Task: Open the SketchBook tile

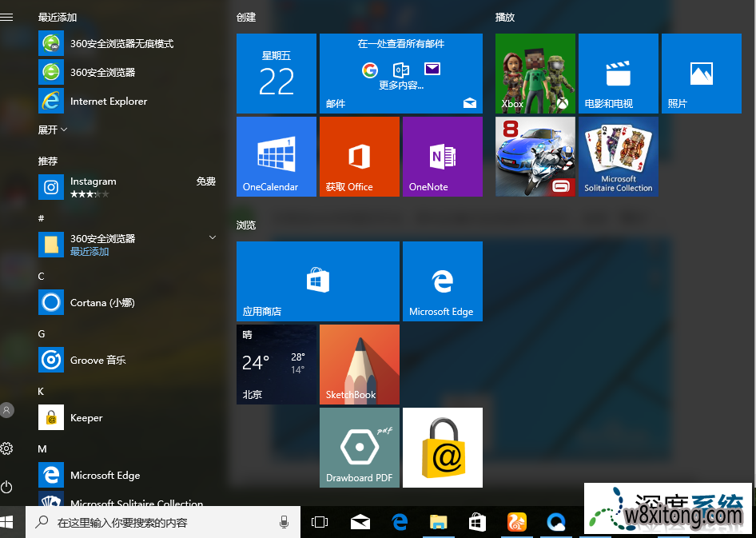Action: click(x=359, y=364)
